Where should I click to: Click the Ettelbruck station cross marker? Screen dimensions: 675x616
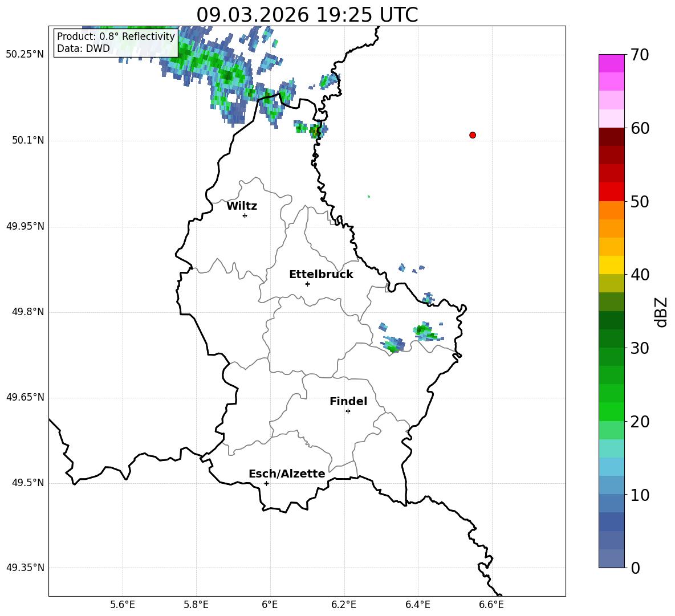click(307, 284)
